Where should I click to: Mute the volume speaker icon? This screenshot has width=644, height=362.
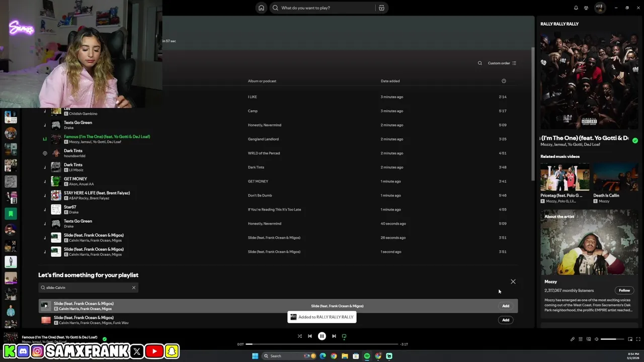click(x=596, y=339)
